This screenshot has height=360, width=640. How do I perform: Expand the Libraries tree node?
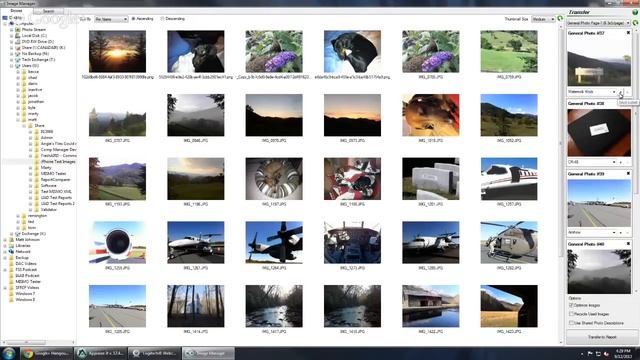click(5, 246)
